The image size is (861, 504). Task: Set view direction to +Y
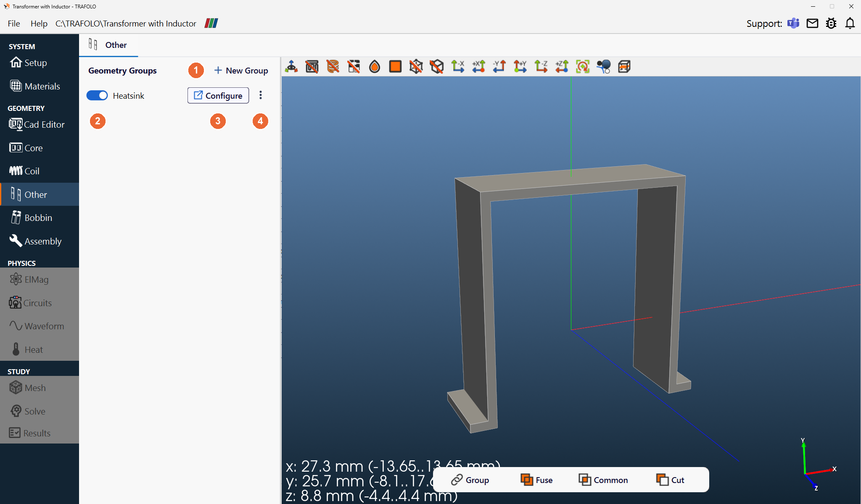coord(520,66)
